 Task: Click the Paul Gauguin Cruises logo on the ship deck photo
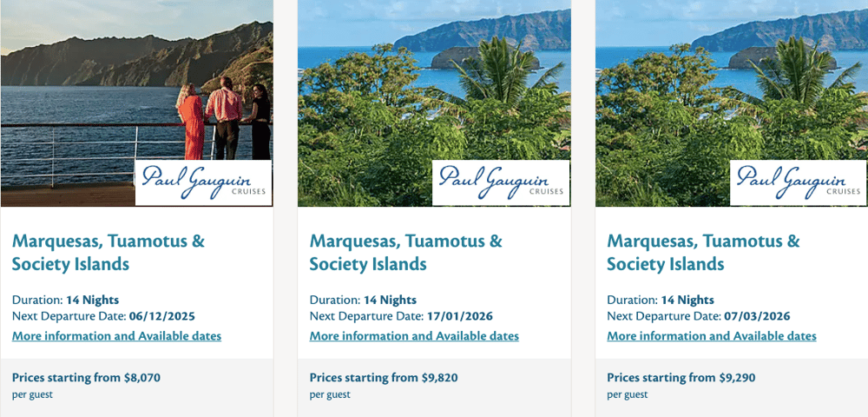(x=204, y=182)
